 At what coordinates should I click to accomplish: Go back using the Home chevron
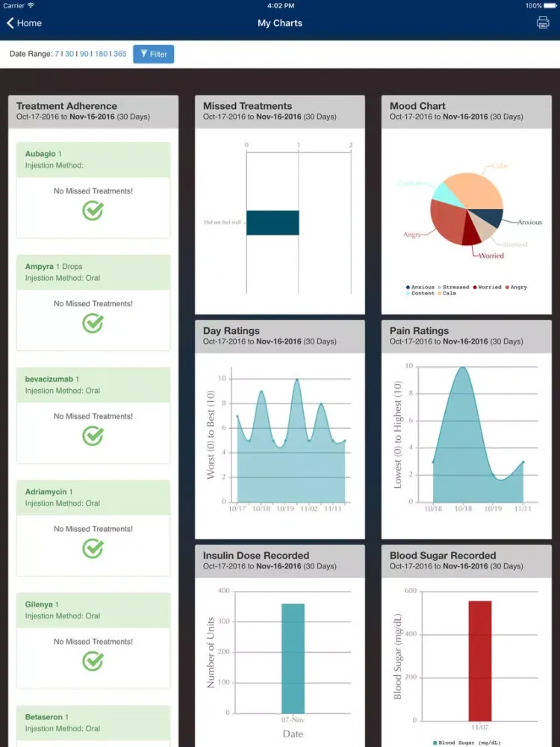click(10, 23)
